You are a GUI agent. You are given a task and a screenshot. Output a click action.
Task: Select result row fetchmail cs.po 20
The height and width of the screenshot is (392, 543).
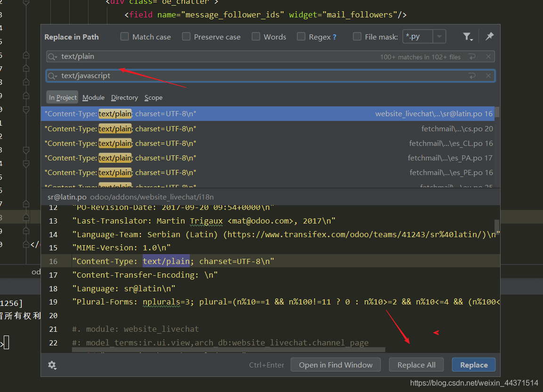[x=268, y=129]
